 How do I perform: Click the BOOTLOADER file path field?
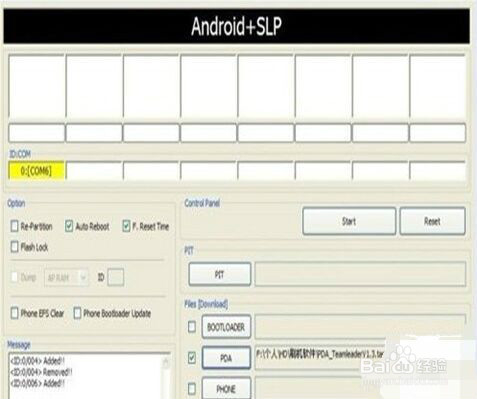pyautogui.click(x=360, y=327)
